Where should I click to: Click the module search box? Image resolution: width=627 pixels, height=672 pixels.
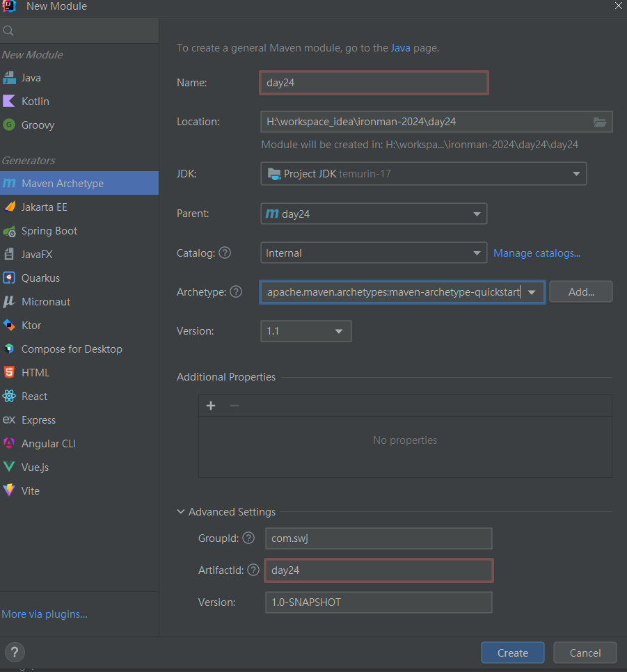[x=79, y=31]
